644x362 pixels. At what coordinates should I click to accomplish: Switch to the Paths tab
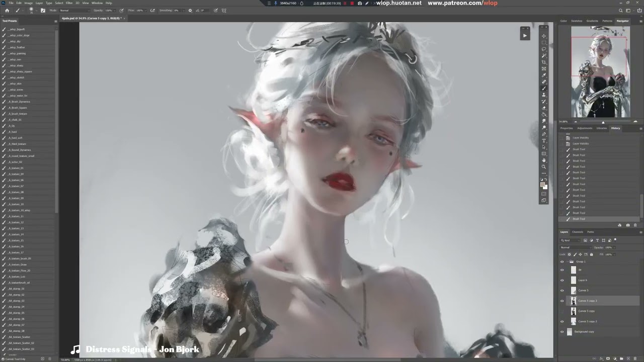point(591,232)
